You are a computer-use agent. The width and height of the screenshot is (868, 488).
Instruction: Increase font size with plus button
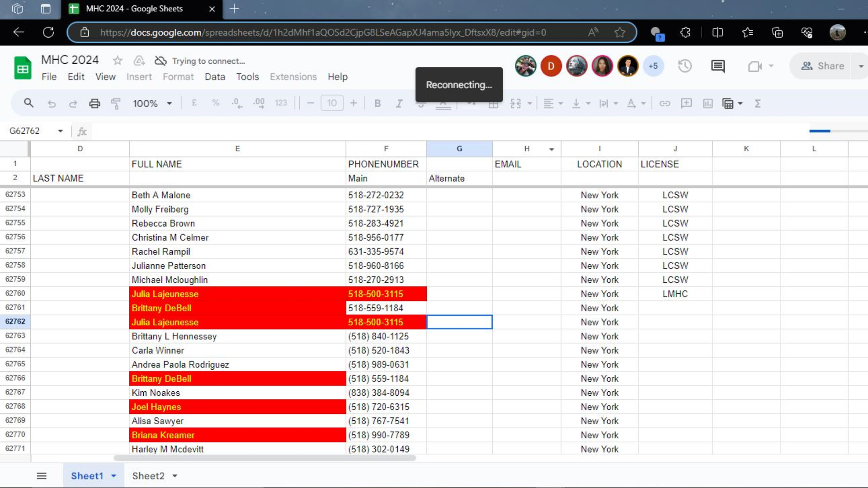(354, 103)
